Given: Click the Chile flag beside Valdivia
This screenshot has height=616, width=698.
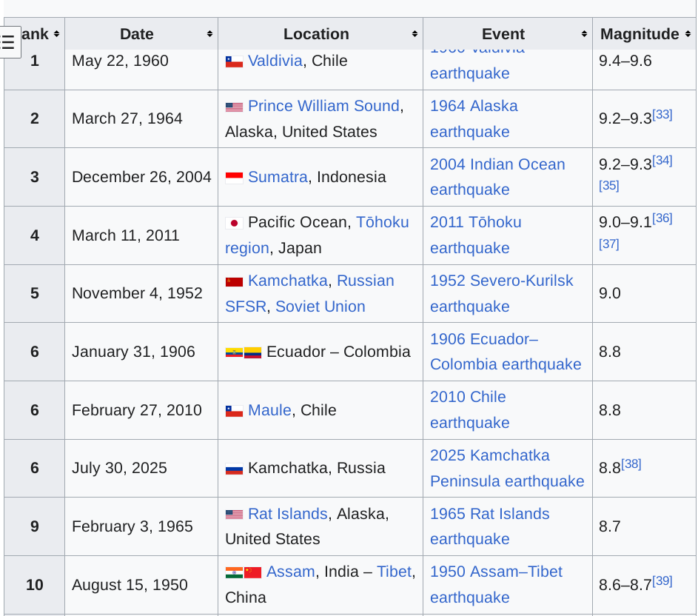Looking at the screenshot, I should (234, 61).
